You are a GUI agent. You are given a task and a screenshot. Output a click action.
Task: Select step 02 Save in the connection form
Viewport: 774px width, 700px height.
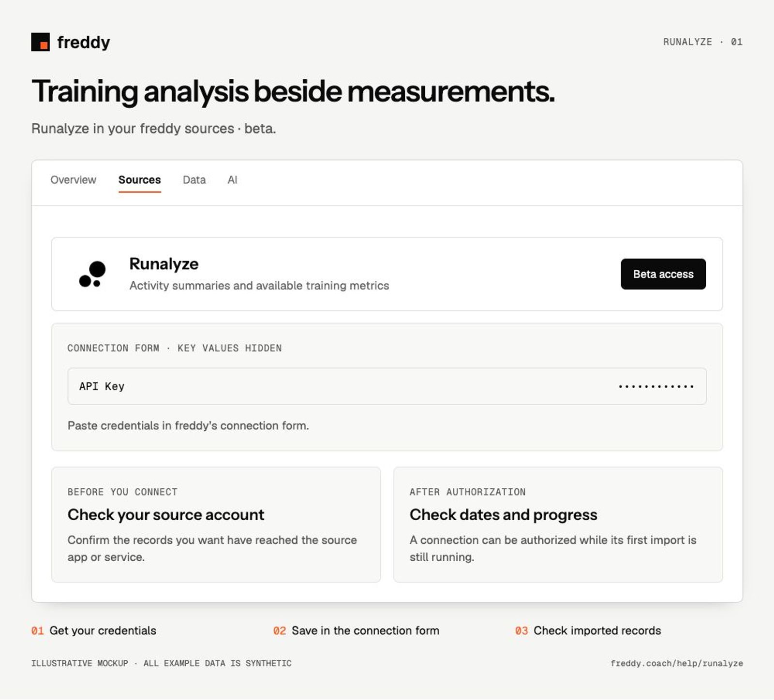[x=356, y=630]
